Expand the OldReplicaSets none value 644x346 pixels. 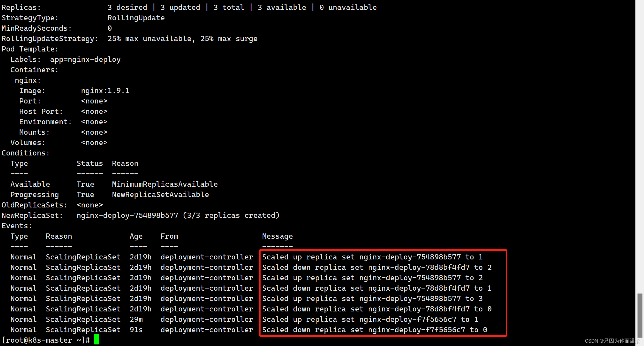coord(90,205)
